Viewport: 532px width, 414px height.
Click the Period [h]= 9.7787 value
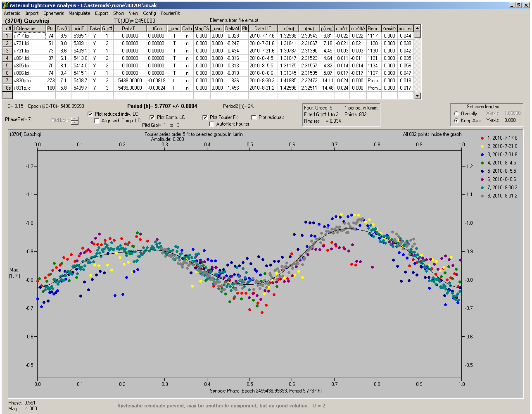162,106
